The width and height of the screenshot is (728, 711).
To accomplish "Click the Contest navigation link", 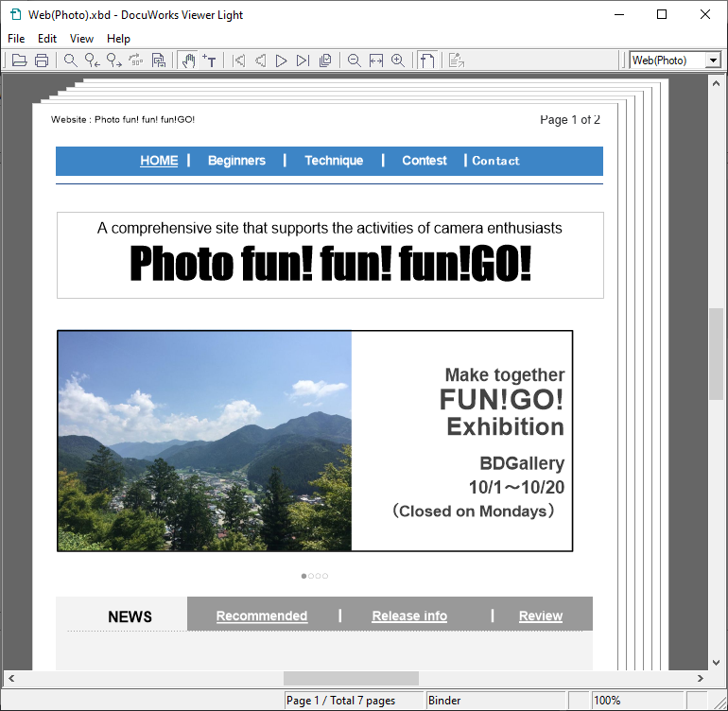I will point(425,161).
